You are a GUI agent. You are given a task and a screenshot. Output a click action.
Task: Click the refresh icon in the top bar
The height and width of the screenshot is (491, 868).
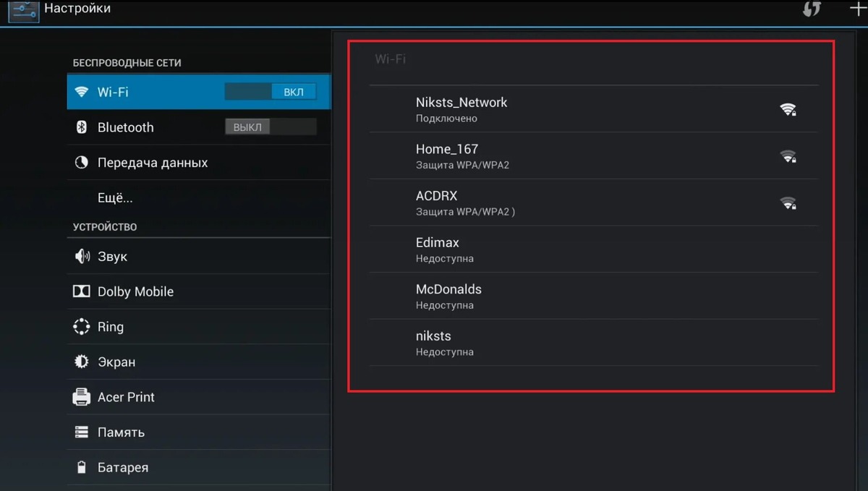[x=812, y=9]
